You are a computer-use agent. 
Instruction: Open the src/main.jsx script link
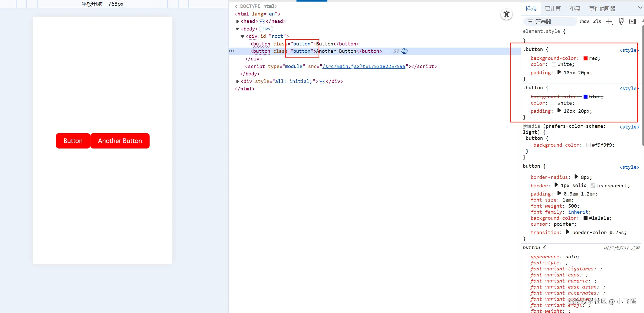tap(364, 66)
